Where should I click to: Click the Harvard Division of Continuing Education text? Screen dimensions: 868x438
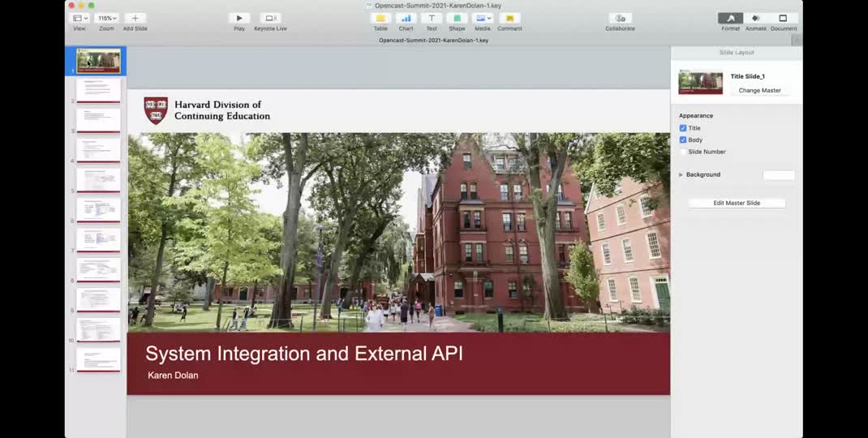point(222,110)
